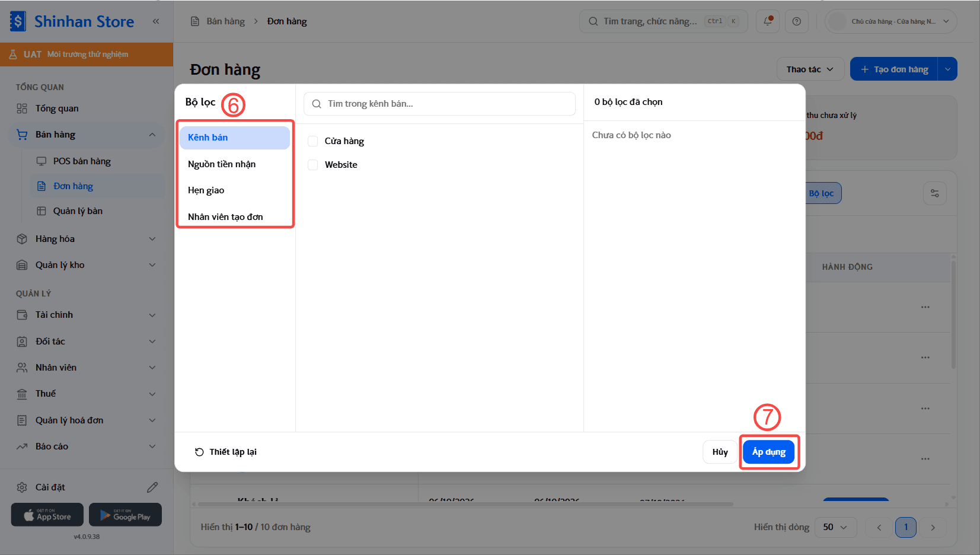Image resolution: width=980 pixels, height=555 pixels.
Task: Click the Tìm trang, chức năng search box
Action: tap(663, 21)
